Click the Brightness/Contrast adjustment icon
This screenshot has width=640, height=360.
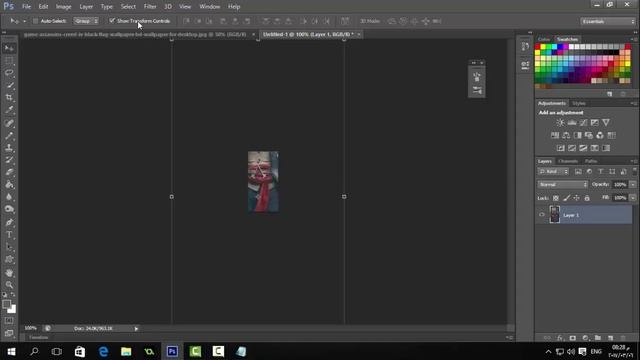(x=560, y=122)
